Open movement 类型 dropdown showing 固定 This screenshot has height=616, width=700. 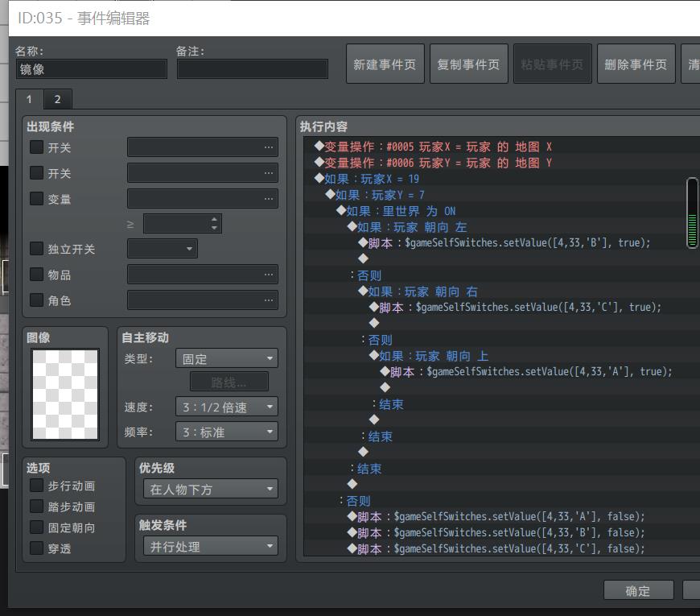click(227, 358)
